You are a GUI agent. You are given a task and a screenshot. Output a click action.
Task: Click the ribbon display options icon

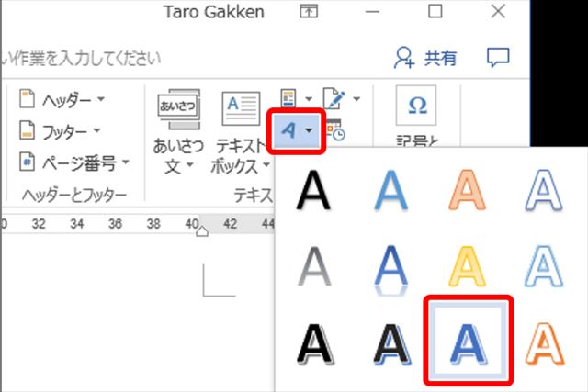coord(309,12)
